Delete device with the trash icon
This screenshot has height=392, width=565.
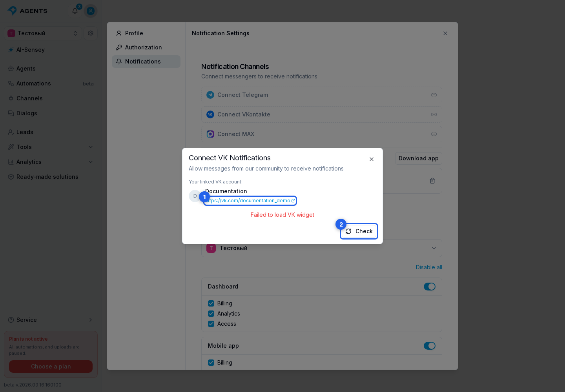(x=432, y=181)
